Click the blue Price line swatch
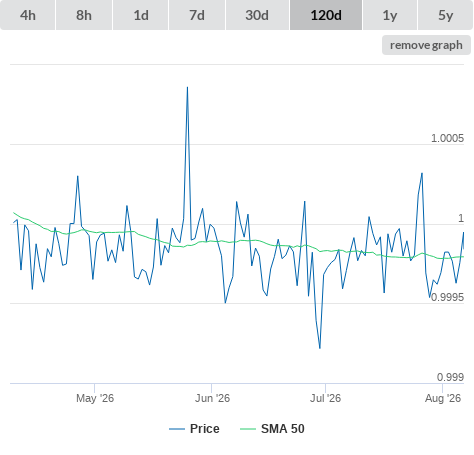 177,429
